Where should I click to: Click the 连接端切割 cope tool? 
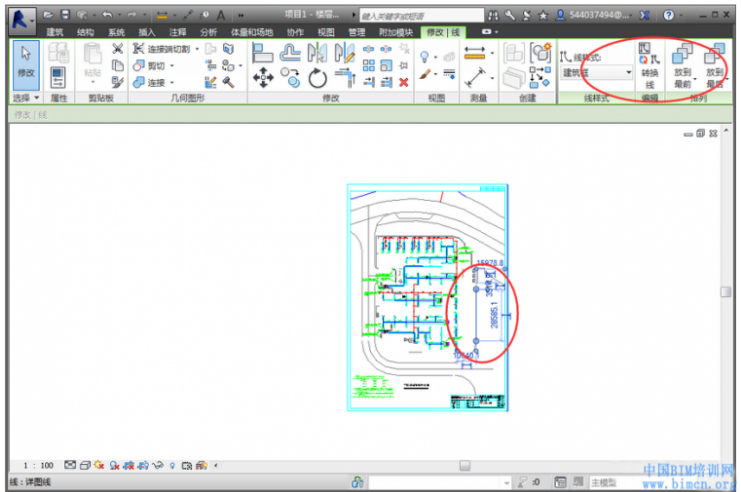[x=162, y=49]
